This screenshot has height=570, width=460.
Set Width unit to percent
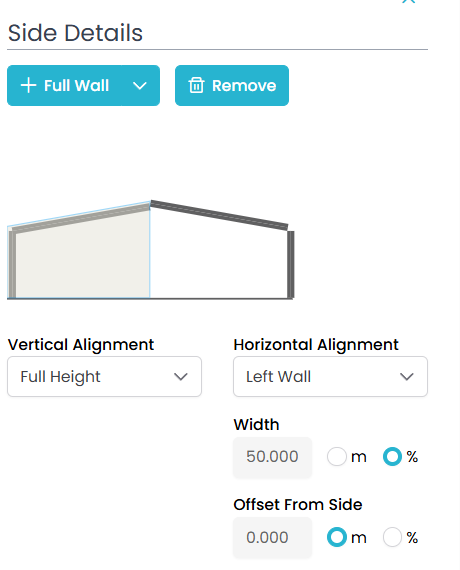click(392, 457)
